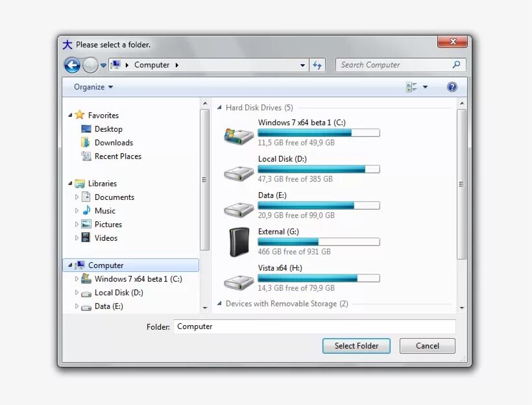Click the External (G:) capacity bar

point(319,241)
